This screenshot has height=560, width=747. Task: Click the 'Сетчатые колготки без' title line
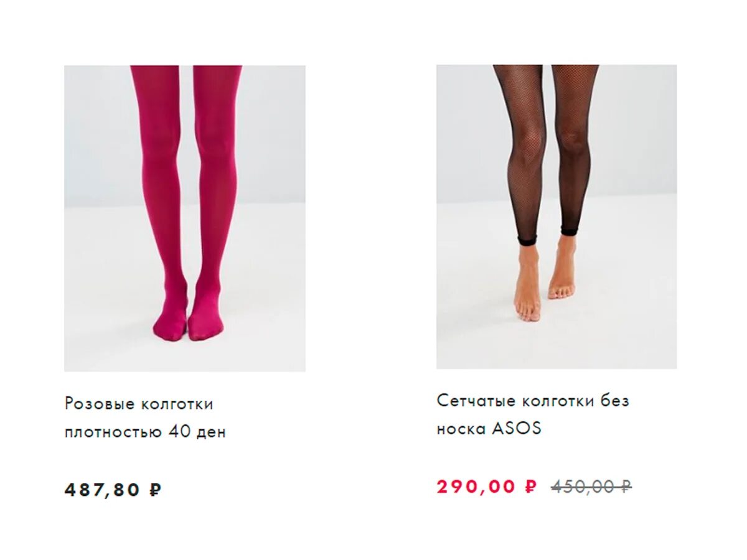[533, 401]
